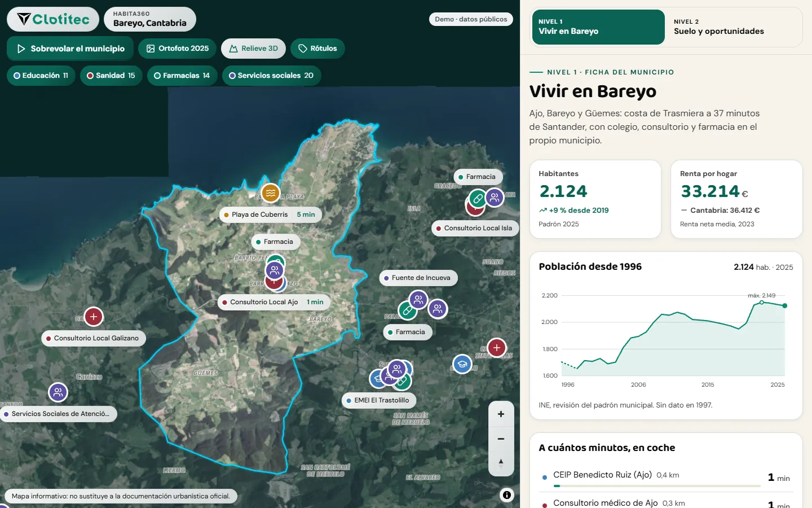Toggle Relieve 3D terrain
Screen dimensions: 812x508
click(x=254, y=49)
